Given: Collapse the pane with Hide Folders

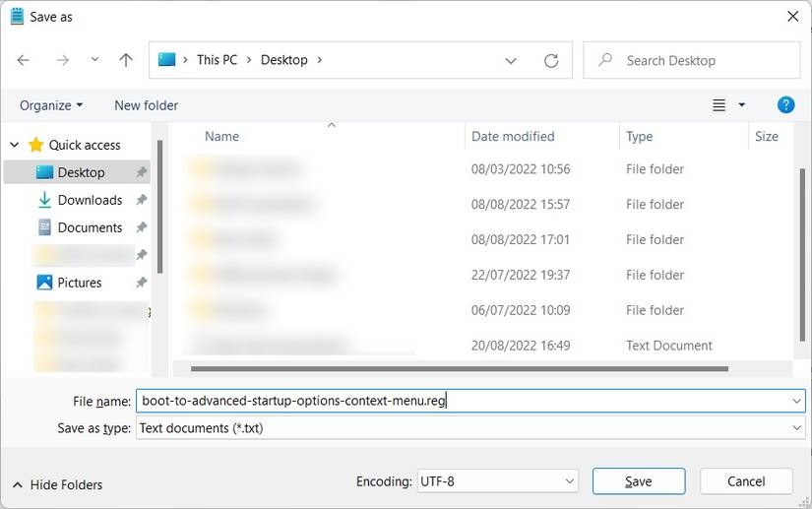Looking at the screenshot, I should pyautogui.click(x=57, y=485).
